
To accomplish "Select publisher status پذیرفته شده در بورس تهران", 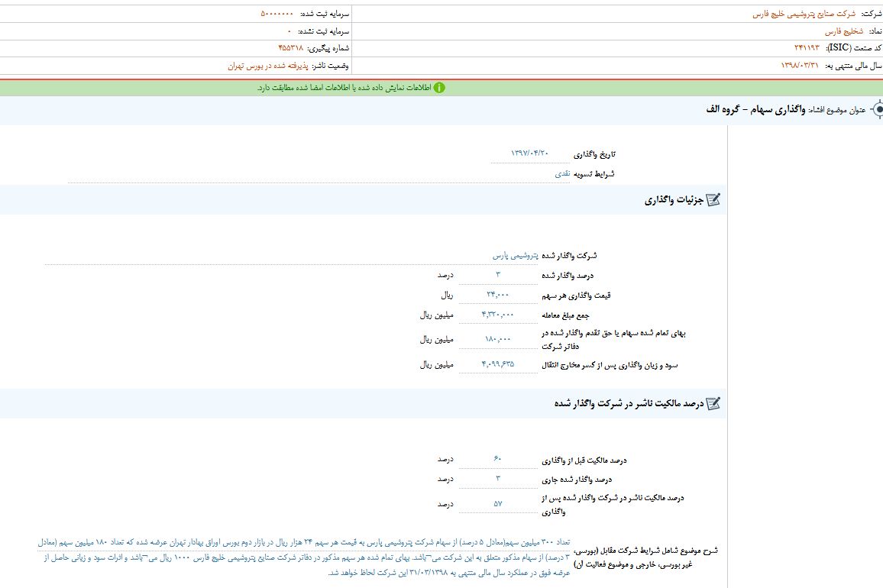I will click(x=268, y=66).
